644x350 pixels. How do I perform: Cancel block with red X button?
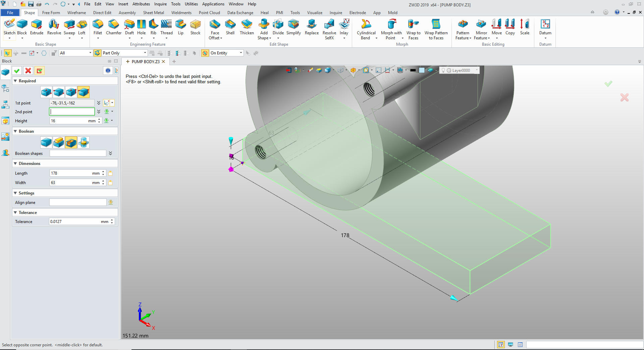point(28,71)
